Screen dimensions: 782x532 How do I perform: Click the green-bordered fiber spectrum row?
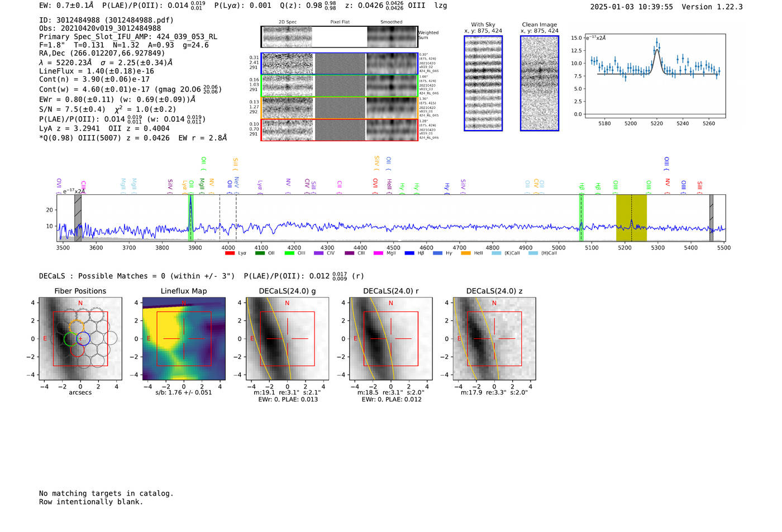tap(340, 86)
